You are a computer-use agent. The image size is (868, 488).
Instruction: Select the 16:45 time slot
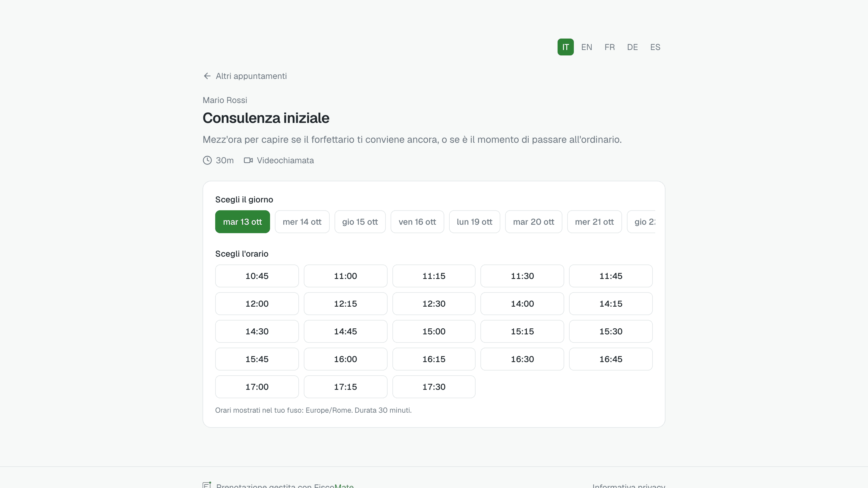(611, 359)
